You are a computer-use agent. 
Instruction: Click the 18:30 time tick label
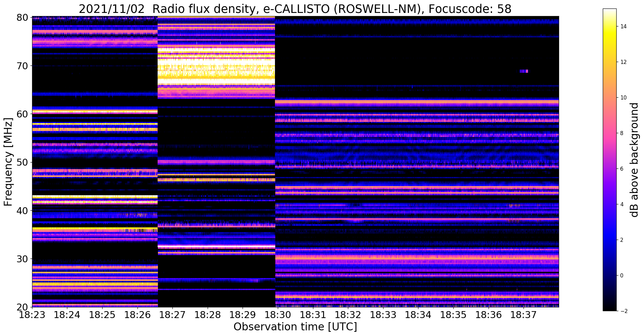pos(278,315)
